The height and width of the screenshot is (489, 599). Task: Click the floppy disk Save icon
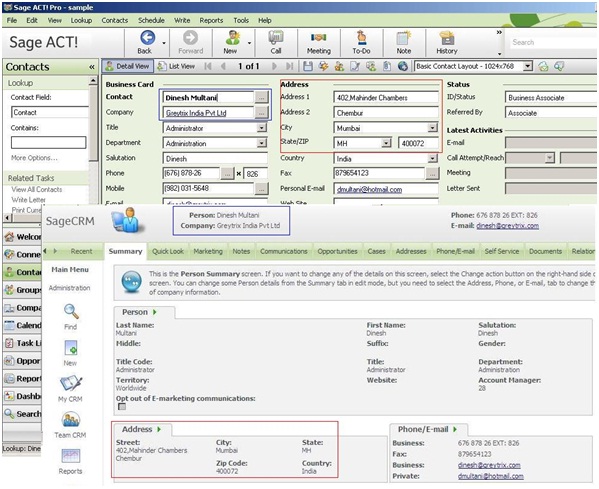[308, 66]
